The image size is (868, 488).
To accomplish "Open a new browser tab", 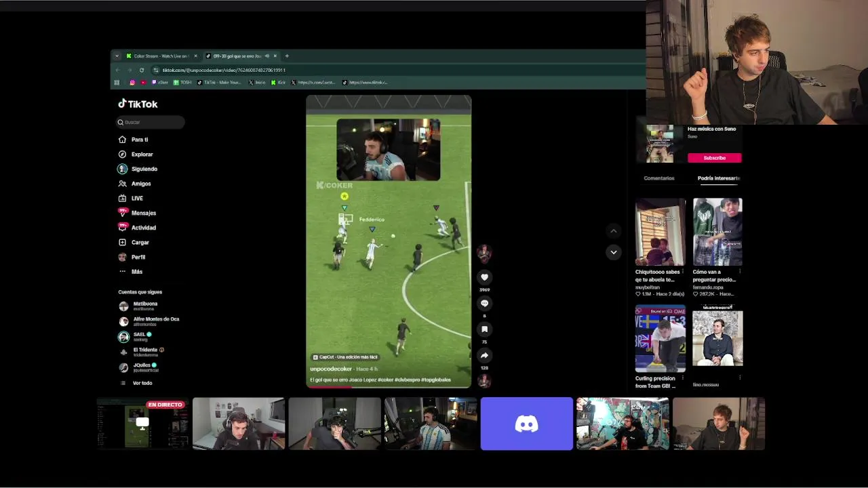I will tap(287, 56).
